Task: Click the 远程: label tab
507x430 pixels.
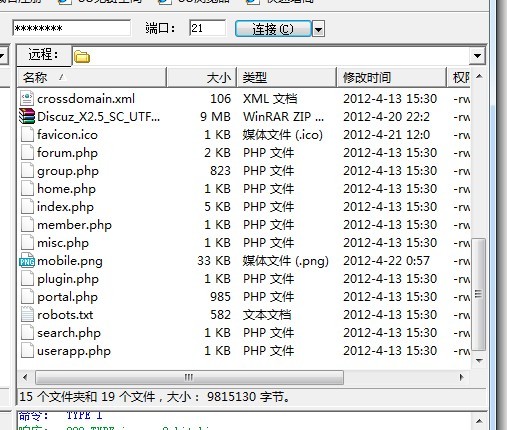Action: point(44,55)
